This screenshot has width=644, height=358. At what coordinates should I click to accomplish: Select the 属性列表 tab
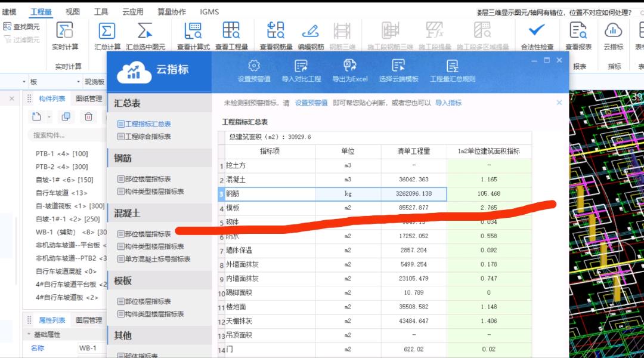[x=52, y=320]
